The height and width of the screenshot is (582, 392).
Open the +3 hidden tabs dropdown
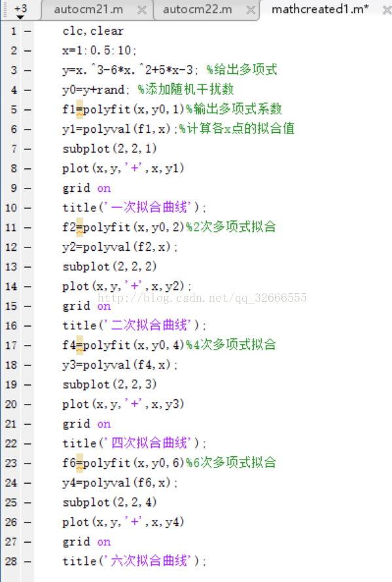point(20,10)
